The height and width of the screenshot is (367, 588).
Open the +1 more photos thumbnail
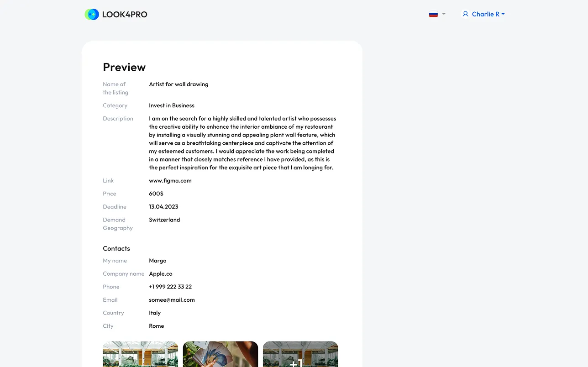300,354
